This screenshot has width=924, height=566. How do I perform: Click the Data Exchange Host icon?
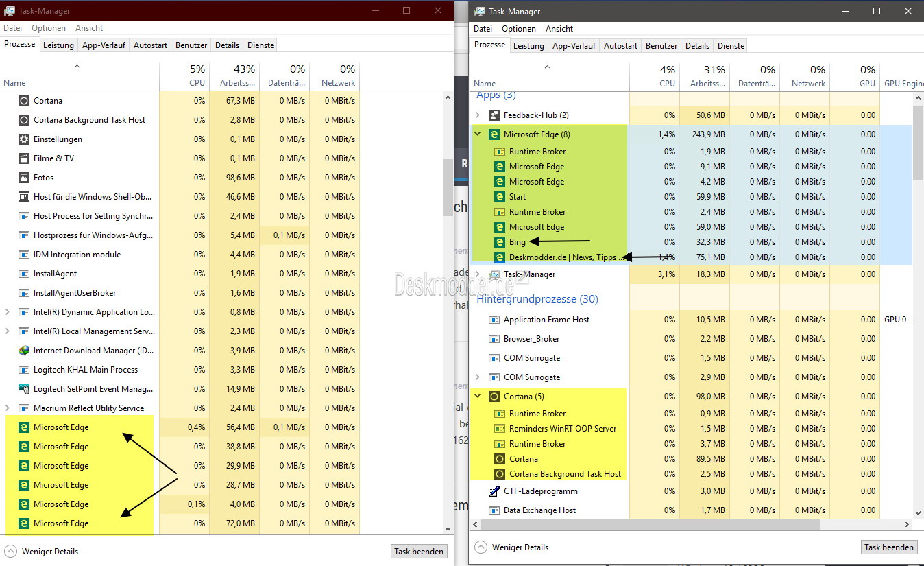point(494,510)
